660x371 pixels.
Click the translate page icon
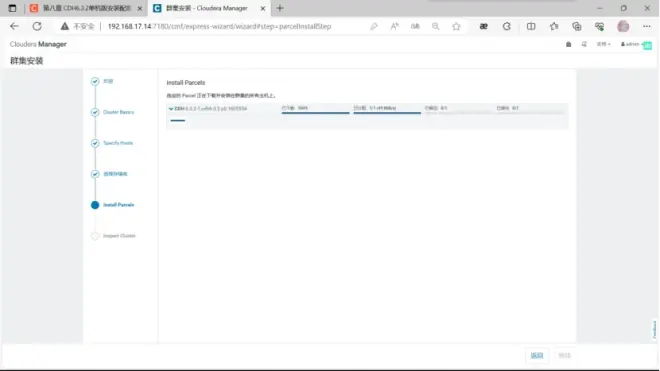point(415,27)
